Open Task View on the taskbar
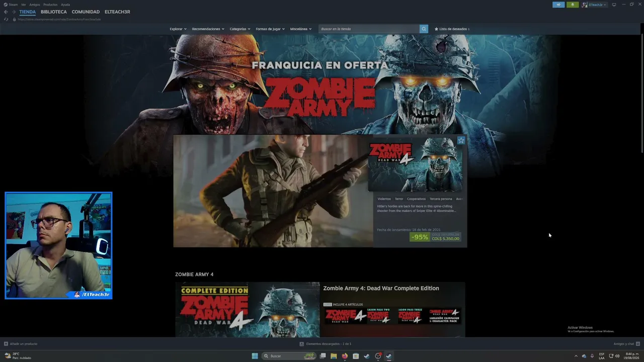Image resolution: width=644 pixels, height=362 pixels. [323, 356]
